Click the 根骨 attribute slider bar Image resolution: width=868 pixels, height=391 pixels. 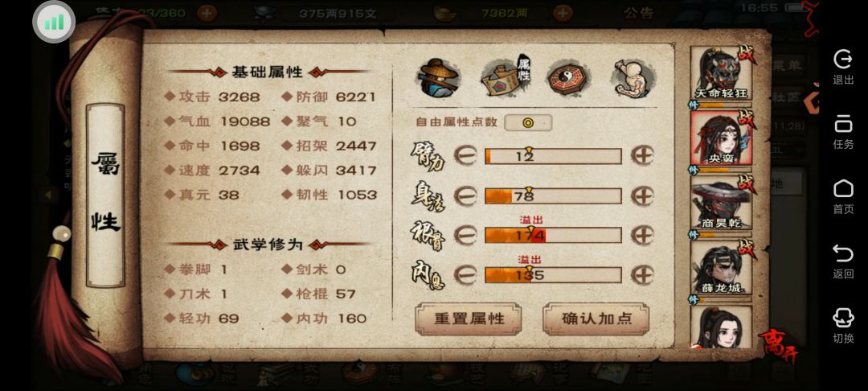(553, 236)
